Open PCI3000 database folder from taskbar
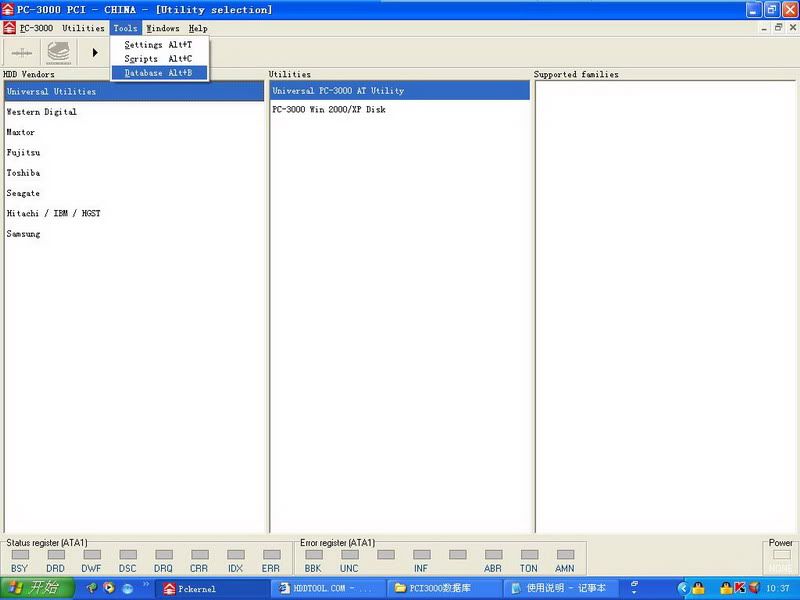This screenshot has height=600, width=800. 444,589
